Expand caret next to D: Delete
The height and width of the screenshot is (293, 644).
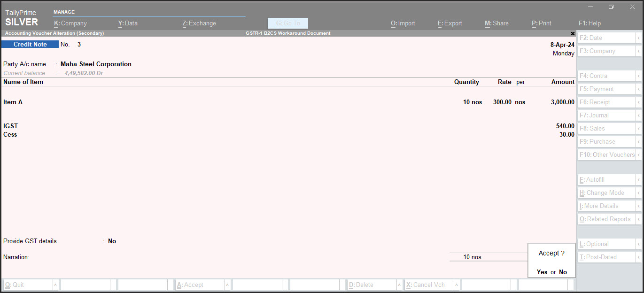coord(399,285)
